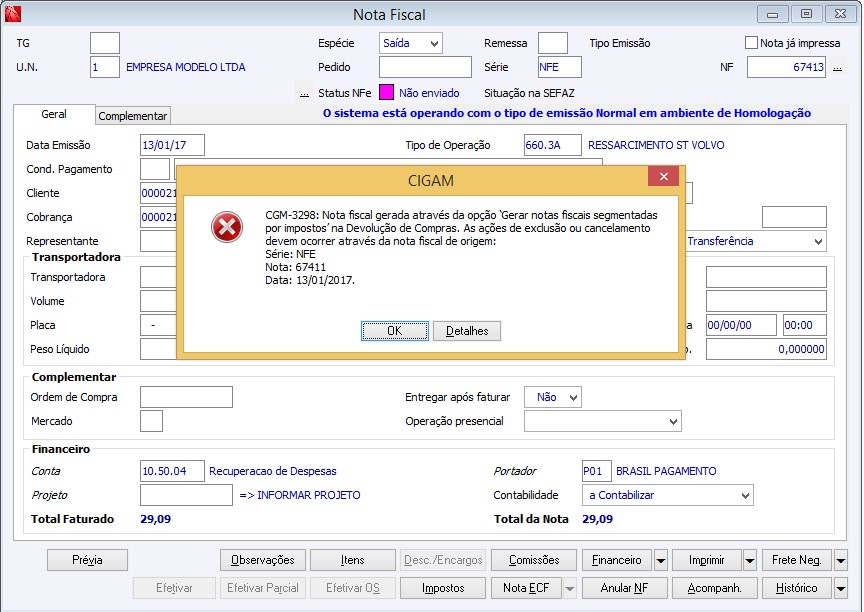Click 'Não enviado' status text
The width and height of the screenshot is (864, 612).
[429, 93]
